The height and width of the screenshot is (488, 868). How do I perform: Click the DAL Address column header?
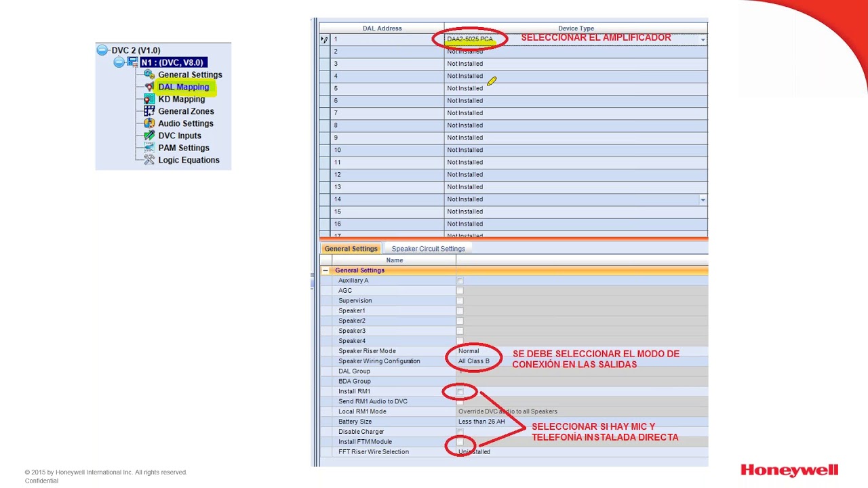382,28
